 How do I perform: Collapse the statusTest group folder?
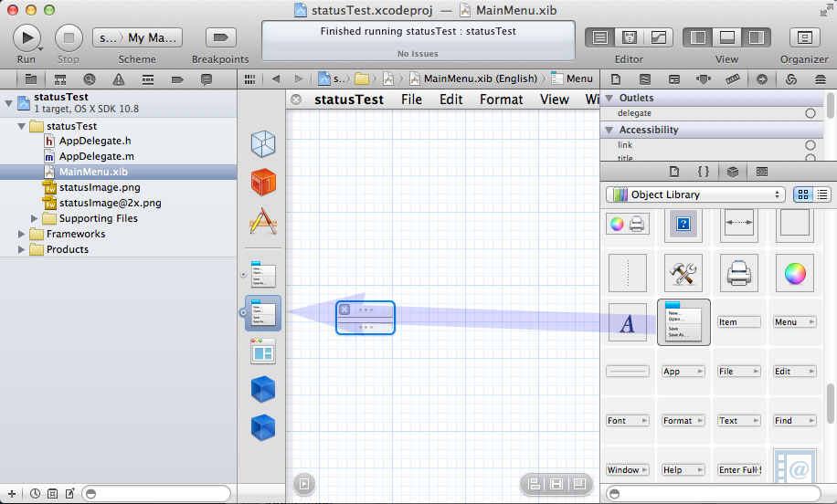21,126
